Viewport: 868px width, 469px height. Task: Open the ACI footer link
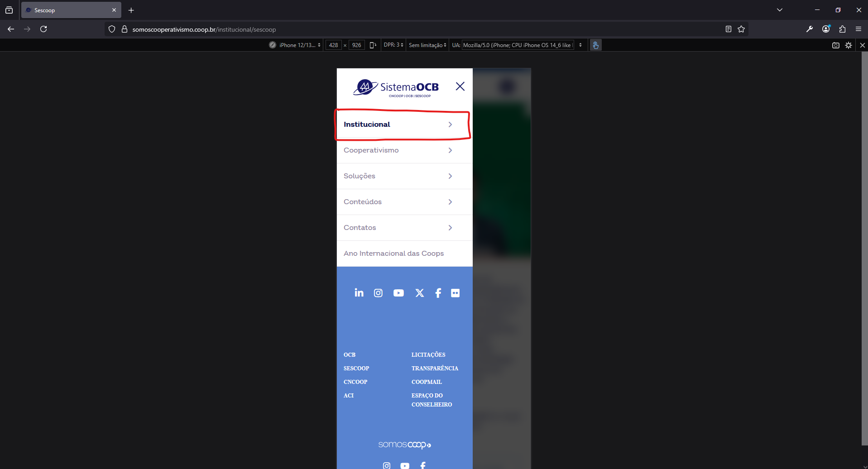pos(349,396)
